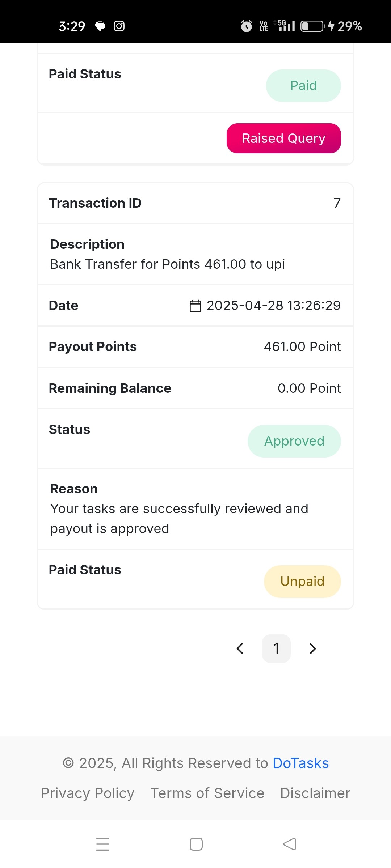
Task: Tap the chat notification bubble icon
Action: tap(100, 26)
